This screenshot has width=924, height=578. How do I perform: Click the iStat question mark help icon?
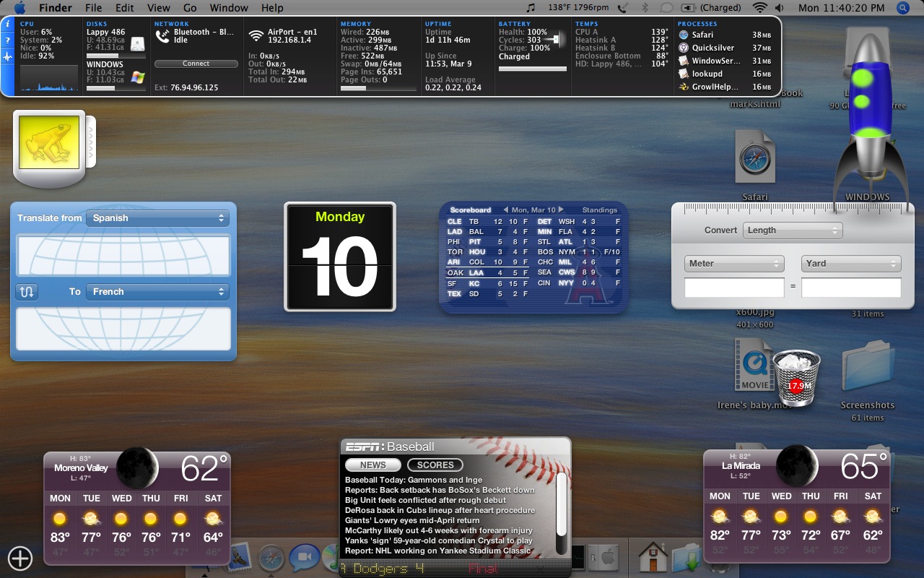pos(8,40)
